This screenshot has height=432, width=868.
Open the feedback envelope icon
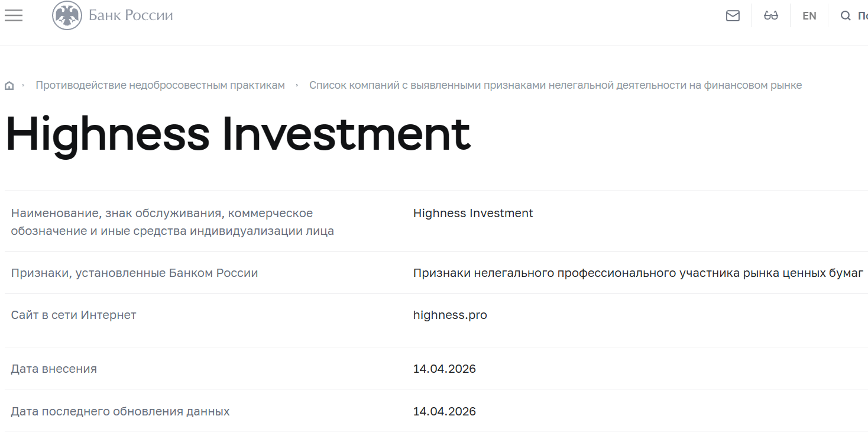pyautogui.click(x=733, y=15)
